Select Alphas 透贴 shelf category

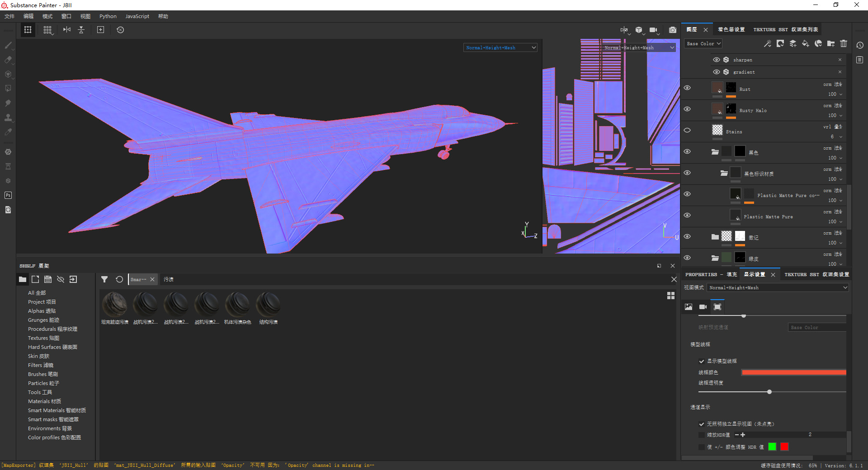click(x=42, y=311)
